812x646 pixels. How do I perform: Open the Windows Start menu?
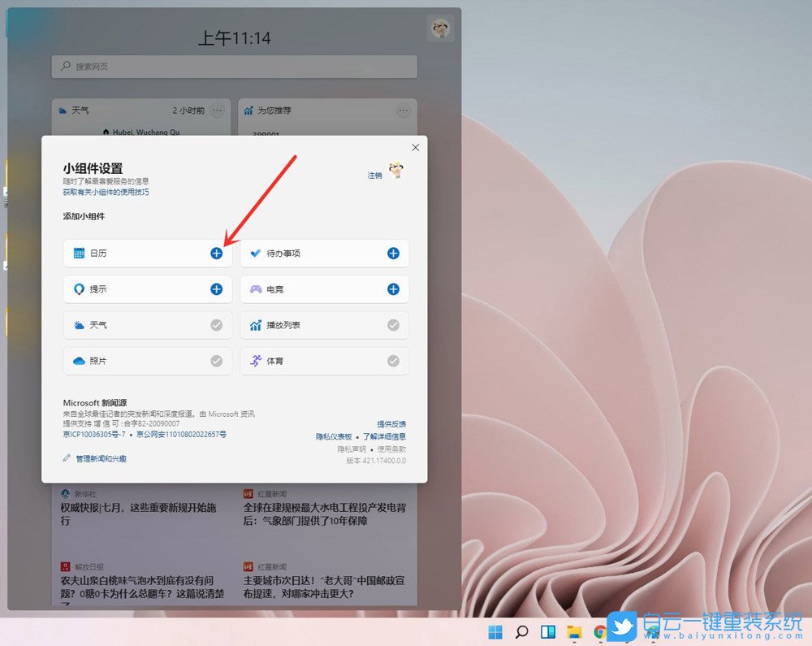[494, 631]
